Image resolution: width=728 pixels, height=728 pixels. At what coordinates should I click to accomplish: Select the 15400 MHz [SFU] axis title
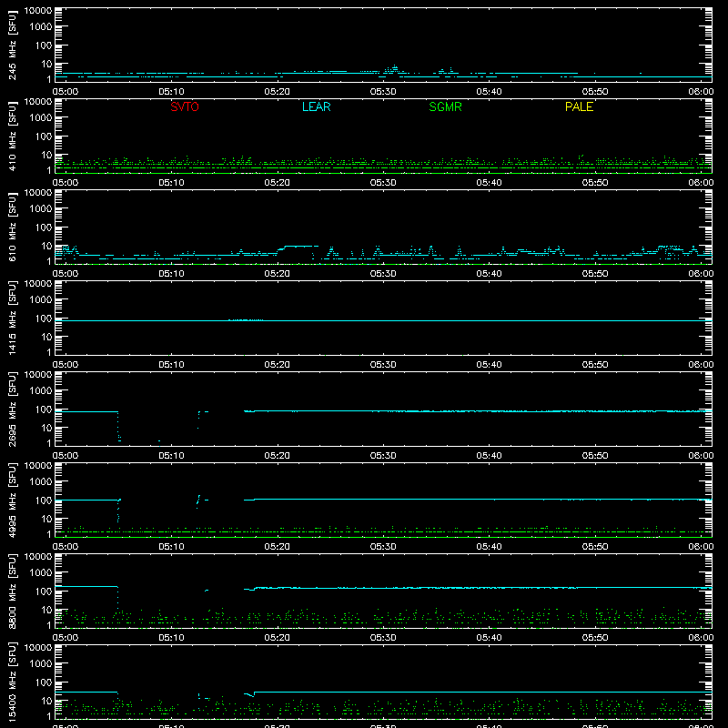(x=13, y=682)
